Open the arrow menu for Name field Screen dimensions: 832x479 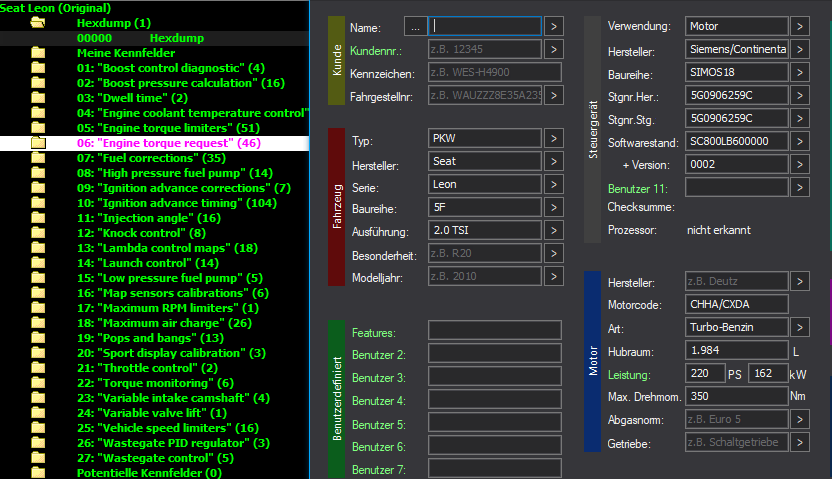(x=553, y=26)
